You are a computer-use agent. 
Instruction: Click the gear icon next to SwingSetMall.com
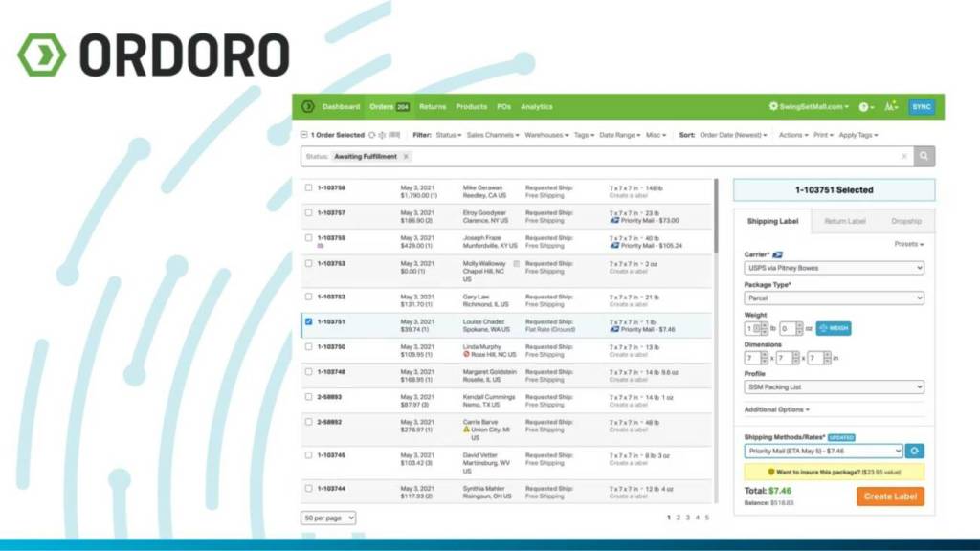pos(773,107)
